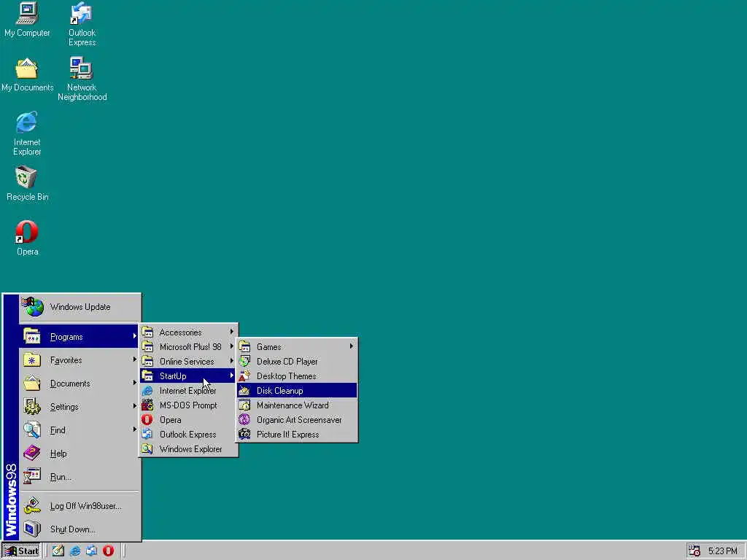Viewport: 747px width, 560px height.
Task: Launch Internet Explorer from Programs menu
Action: [x=189, y=391]
